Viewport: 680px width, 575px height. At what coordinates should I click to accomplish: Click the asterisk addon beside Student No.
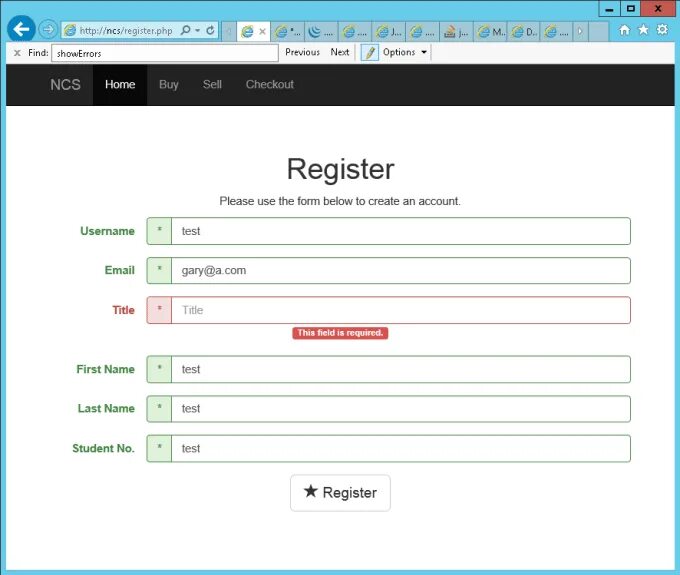coord(159,448)
